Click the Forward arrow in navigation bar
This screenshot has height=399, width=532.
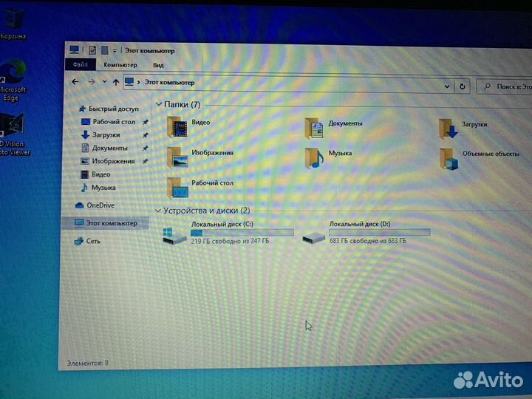[92, 82]
